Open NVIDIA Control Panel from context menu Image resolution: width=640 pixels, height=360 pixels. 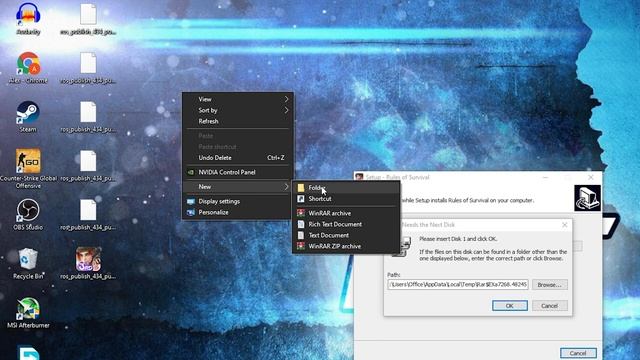tap(238, 172)
